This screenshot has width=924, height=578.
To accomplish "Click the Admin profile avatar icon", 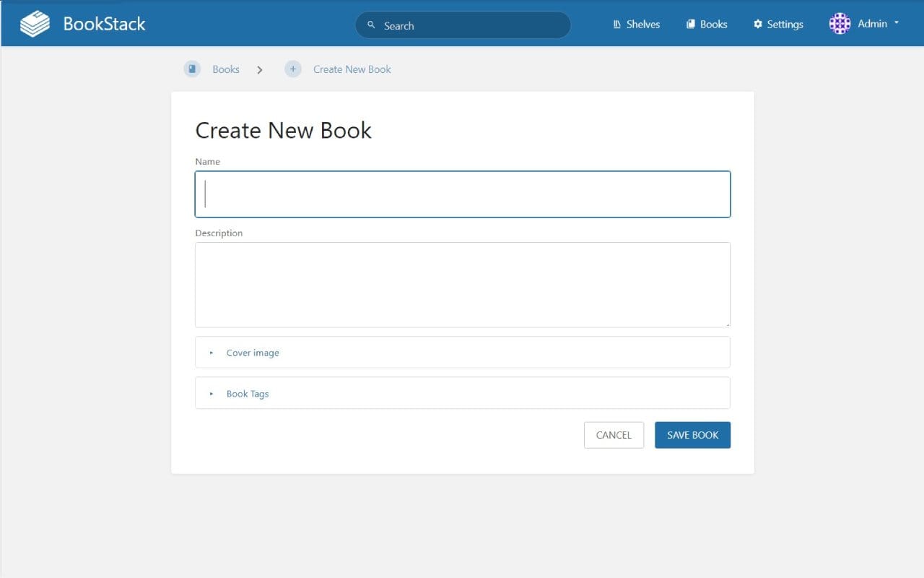I will (x=840, y=24).
